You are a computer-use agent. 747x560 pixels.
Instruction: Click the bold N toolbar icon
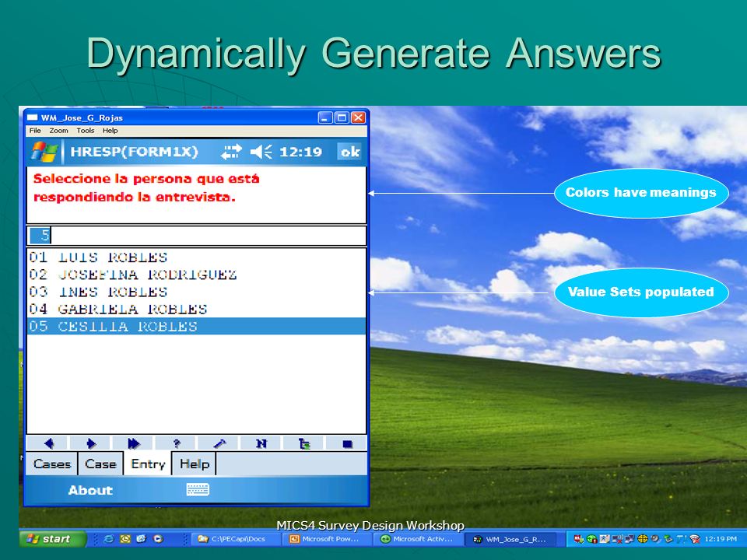tap(261, 444)
